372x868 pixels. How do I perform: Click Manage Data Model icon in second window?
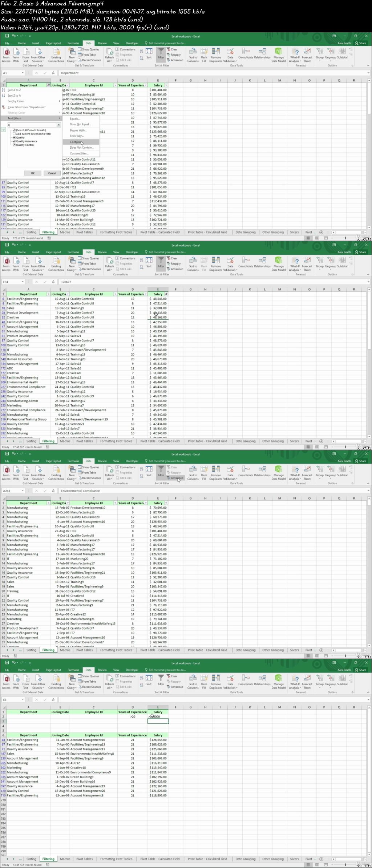point(279,264)
